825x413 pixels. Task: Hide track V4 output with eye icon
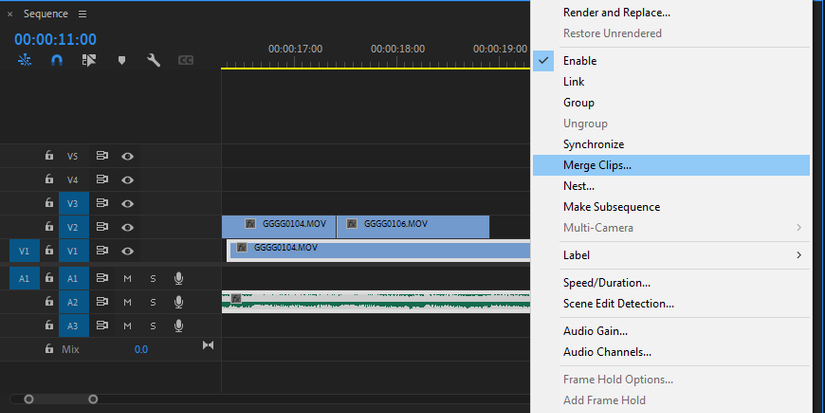pos(127,180)
